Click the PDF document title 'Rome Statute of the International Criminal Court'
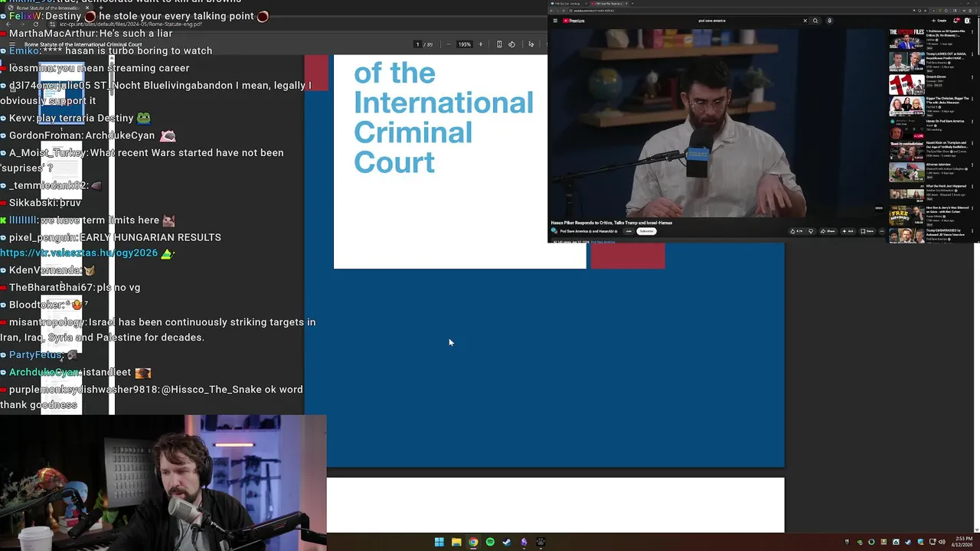 click(x=83, y=44)
